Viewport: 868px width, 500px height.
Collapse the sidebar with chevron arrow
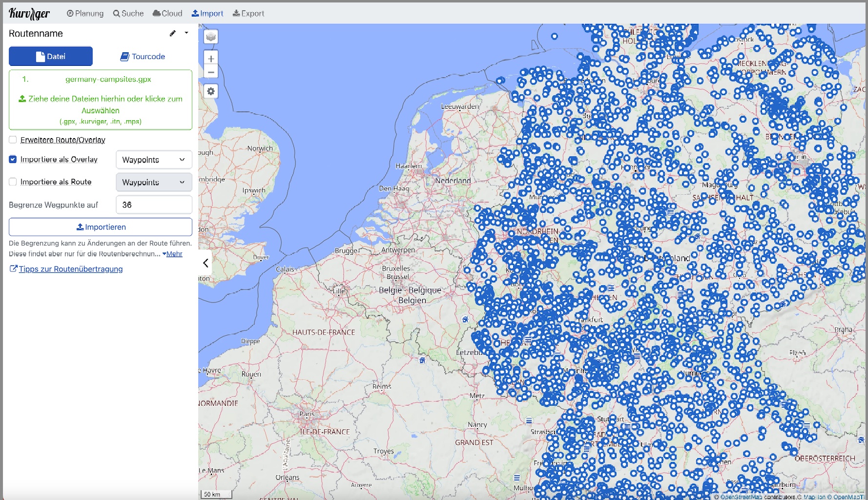(x=206, y=263)
